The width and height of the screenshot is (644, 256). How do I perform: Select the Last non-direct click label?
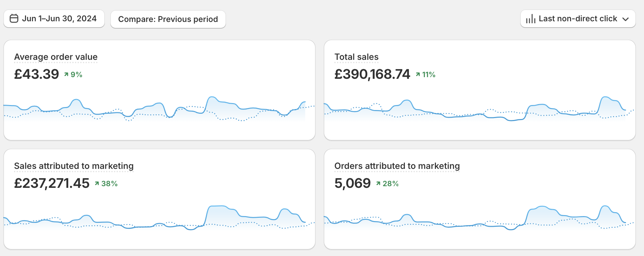tap(578, 19)
